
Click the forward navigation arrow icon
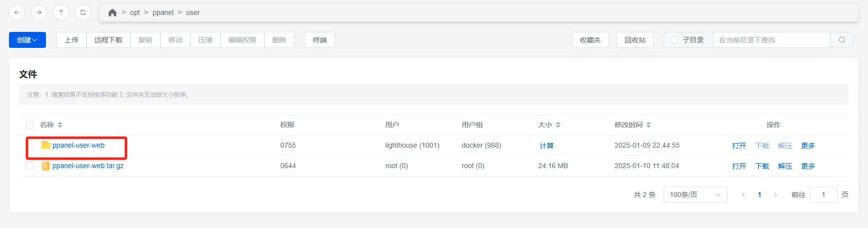(x=39, y=12)
